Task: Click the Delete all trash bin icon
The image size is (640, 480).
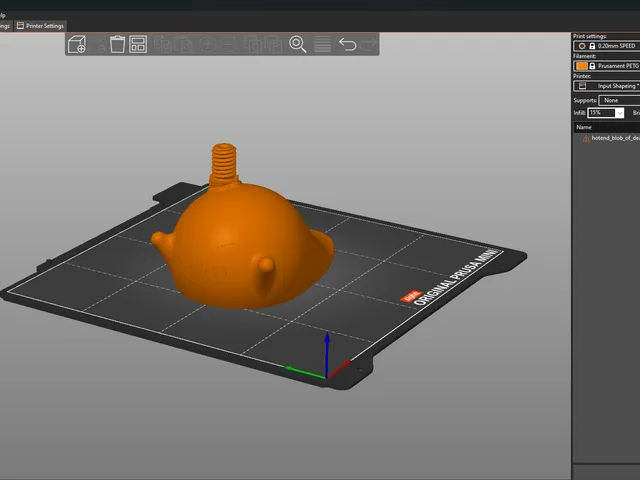Action: click(x=117, y=44)
